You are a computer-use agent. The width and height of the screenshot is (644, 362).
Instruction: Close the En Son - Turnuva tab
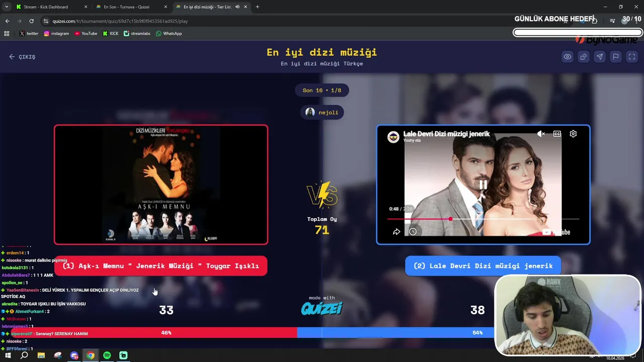click(x=166, y=7)
